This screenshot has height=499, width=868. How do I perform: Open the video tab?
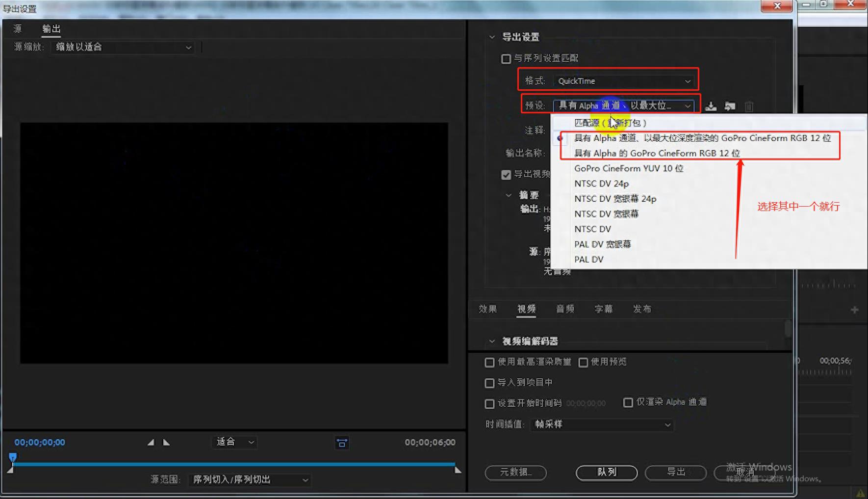click(x=526, y=309)
